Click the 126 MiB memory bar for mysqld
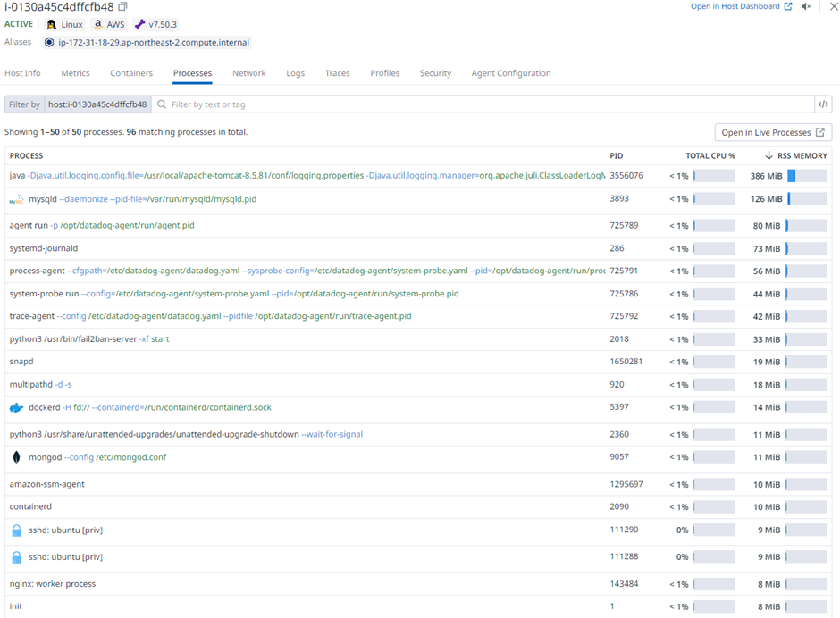840x618 pixels. coord(807,199)
